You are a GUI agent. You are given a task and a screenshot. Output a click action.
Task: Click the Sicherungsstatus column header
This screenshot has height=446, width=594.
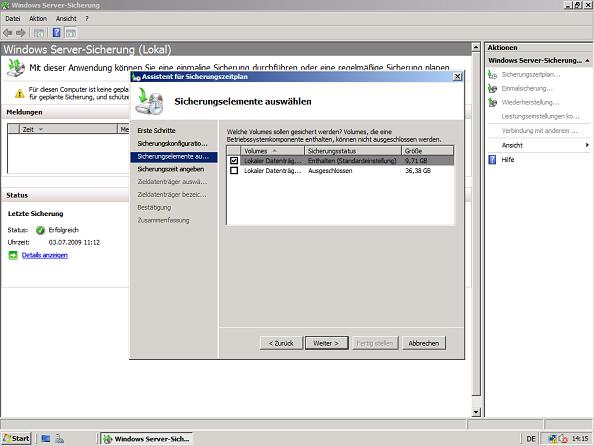coord(353,151)
